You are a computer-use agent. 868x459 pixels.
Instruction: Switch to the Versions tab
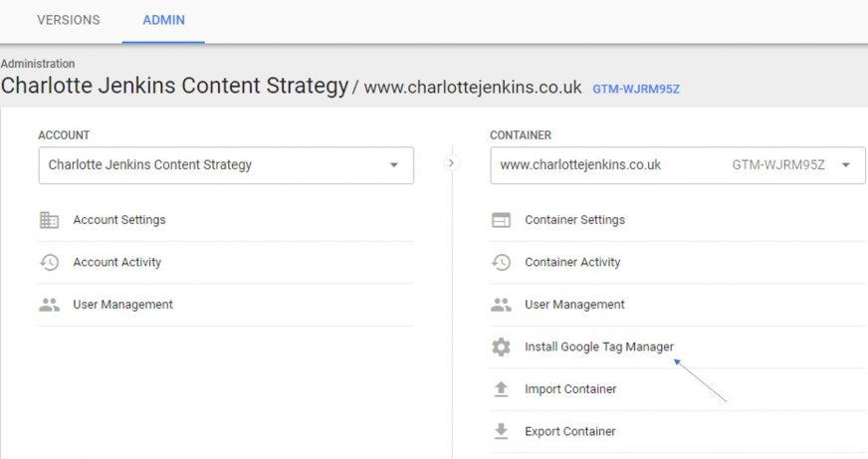tap(69, 21)
